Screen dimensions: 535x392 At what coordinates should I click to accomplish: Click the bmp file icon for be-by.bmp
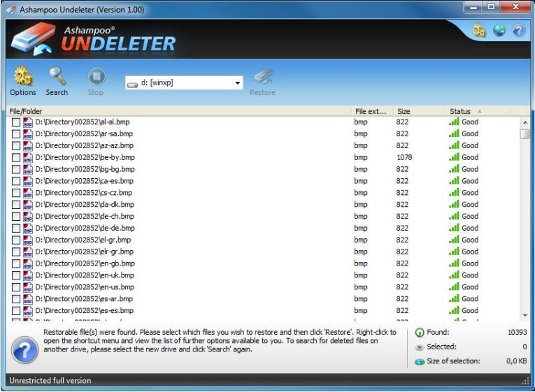pos(28,157)
